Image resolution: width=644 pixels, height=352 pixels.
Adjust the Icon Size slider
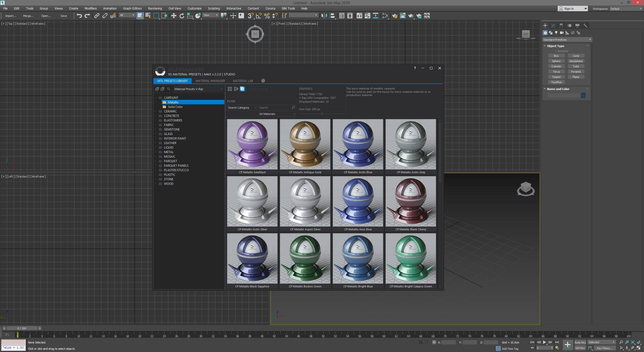(x=321, y=114)
